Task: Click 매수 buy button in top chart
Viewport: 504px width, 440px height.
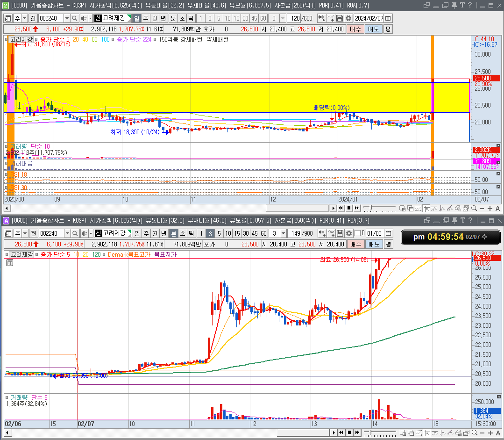Action: tap(355, 29)
